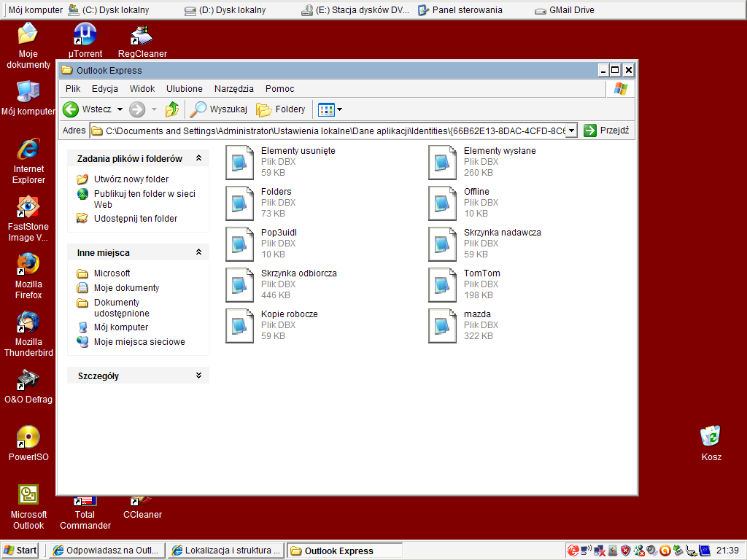Open the Pomoc menu
The height and width of the screenshot is (560, 747).
(279, 88)
